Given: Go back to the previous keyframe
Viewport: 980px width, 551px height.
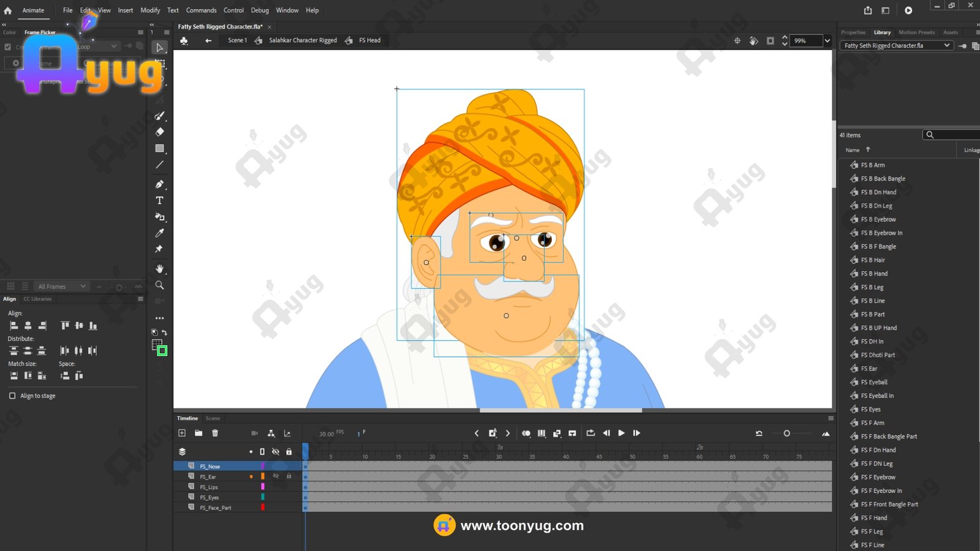Looking at the screenshot, I should pyautogui.click(x=477, y=433).
